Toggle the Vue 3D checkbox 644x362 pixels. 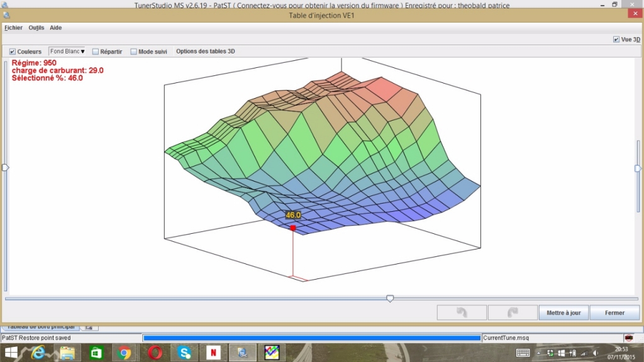point(616,40)
